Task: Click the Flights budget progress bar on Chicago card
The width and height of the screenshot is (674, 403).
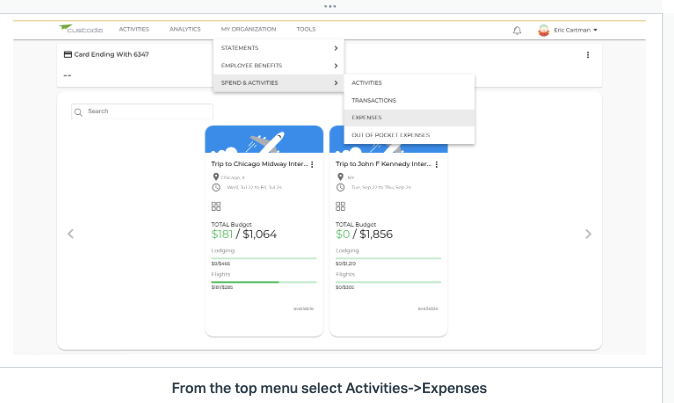Action: coord(264,282)
